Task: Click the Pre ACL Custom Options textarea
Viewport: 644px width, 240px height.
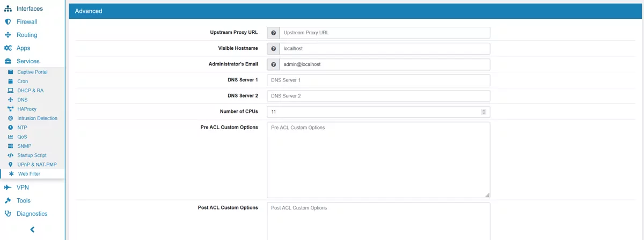Action: coord(378,160)
